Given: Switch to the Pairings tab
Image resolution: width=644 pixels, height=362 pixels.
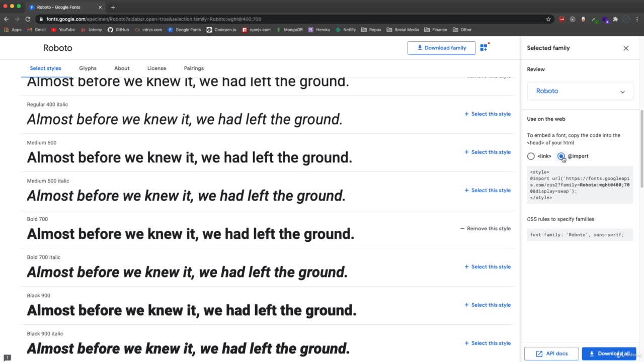Looking at the screenshot, I should (x=194, y=68).
